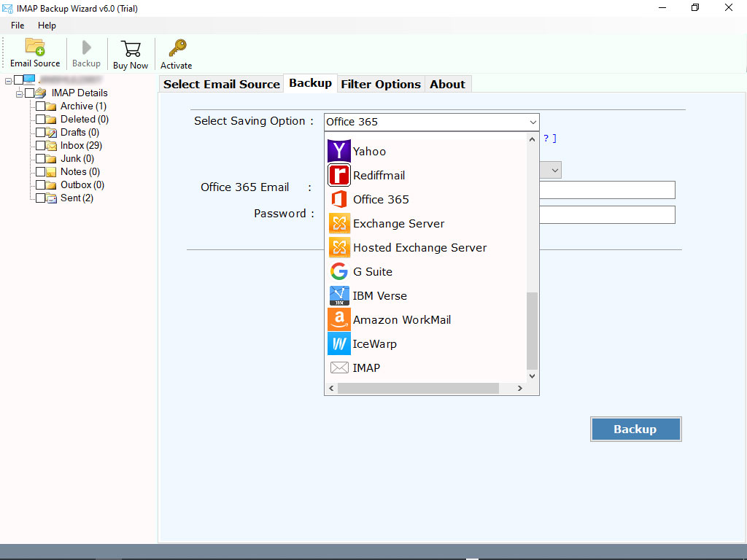
Task: Click the Junk folder icon
Action: (51, 158)
